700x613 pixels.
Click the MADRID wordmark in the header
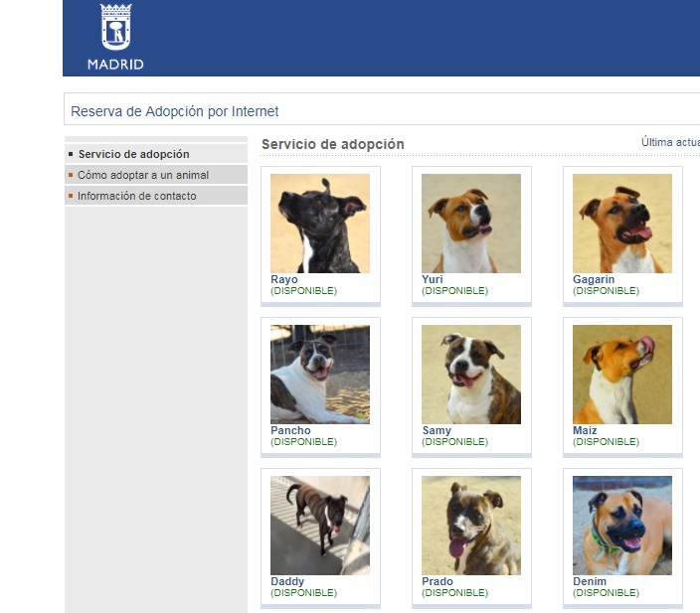coord(115,65)
